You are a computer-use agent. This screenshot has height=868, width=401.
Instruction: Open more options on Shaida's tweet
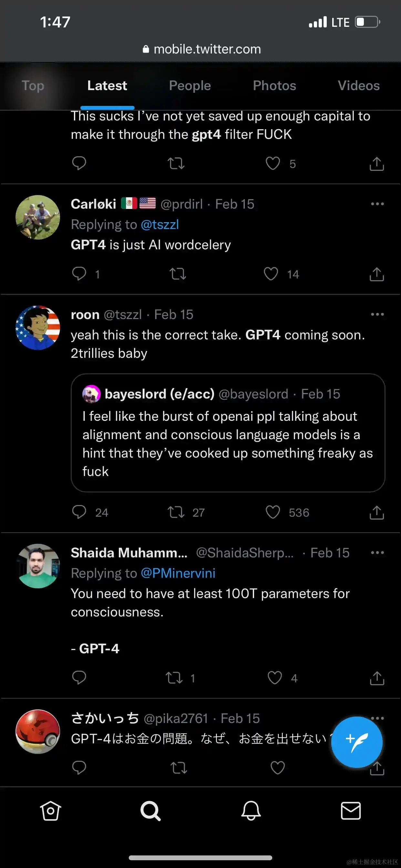377,553
